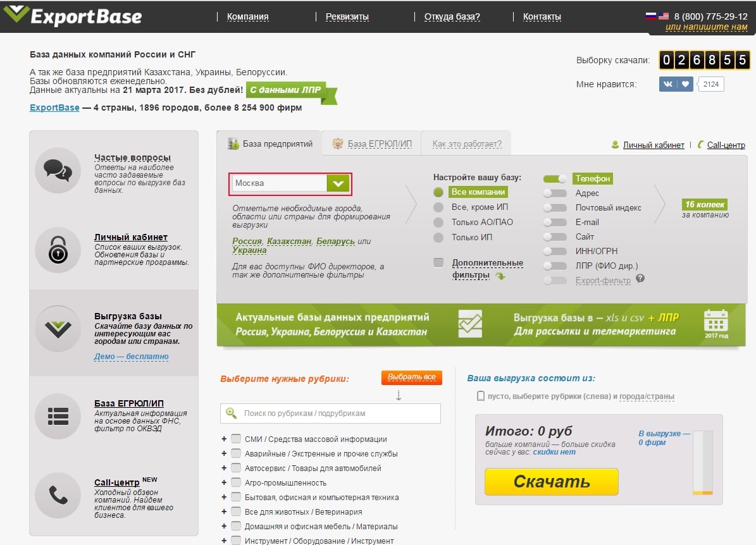Toggle the Телефон switch

(555, 179)
